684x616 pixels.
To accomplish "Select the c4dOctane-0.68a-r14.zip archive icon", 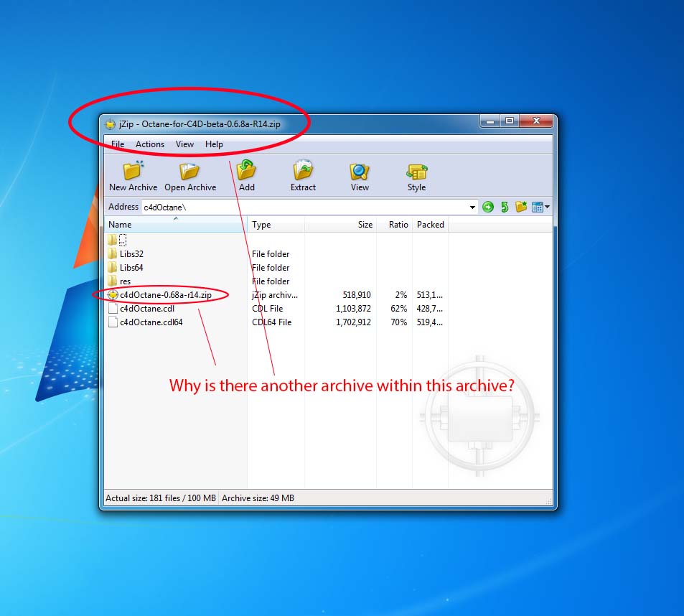I will [x=113, y=295].
